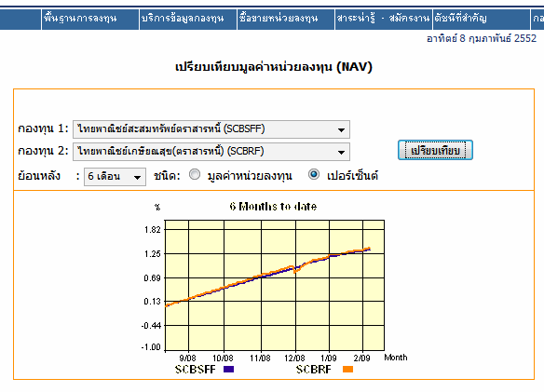Click the 6 Months to date chart title
544x392 pixels.
point(273,207)
